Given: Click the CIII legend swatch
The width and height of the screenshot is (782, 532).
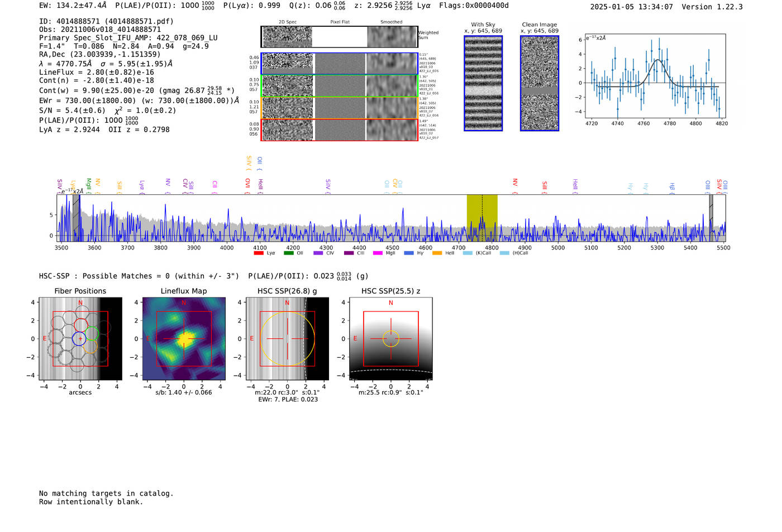Looking at the screenshot, I should (349, 253).
